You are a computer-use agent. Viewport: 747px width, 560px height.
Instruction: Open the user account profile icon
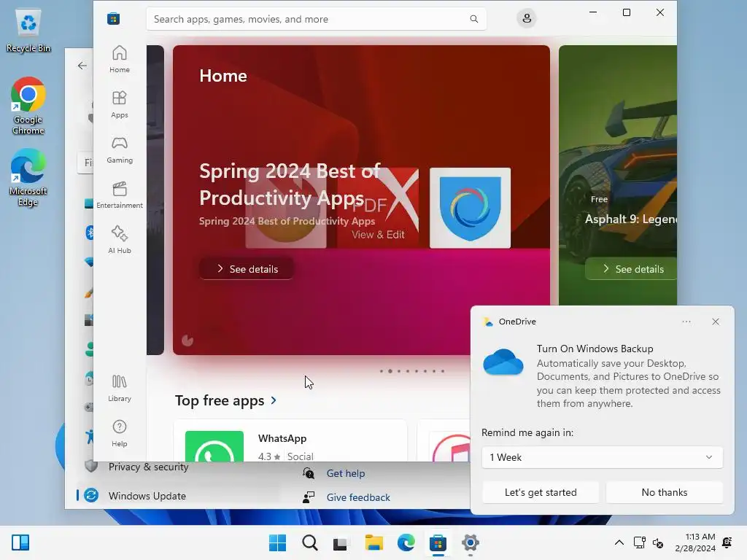[527, 18]
